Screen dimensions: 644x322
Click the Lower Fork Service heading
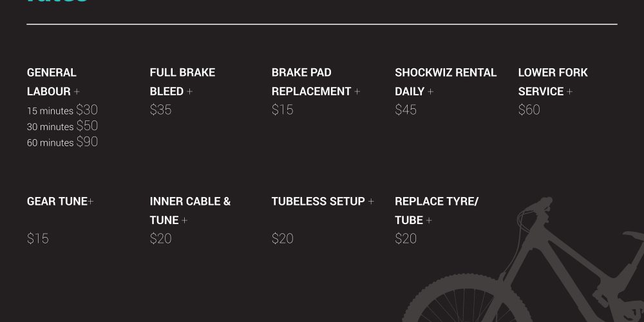coord(553,82)
